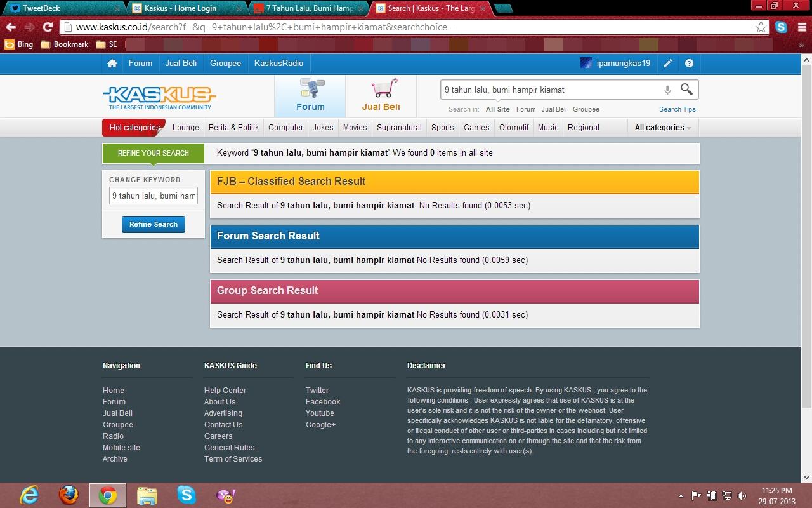Select the Jual Beli section tab

pyautogui.click(x=381, y=97)
